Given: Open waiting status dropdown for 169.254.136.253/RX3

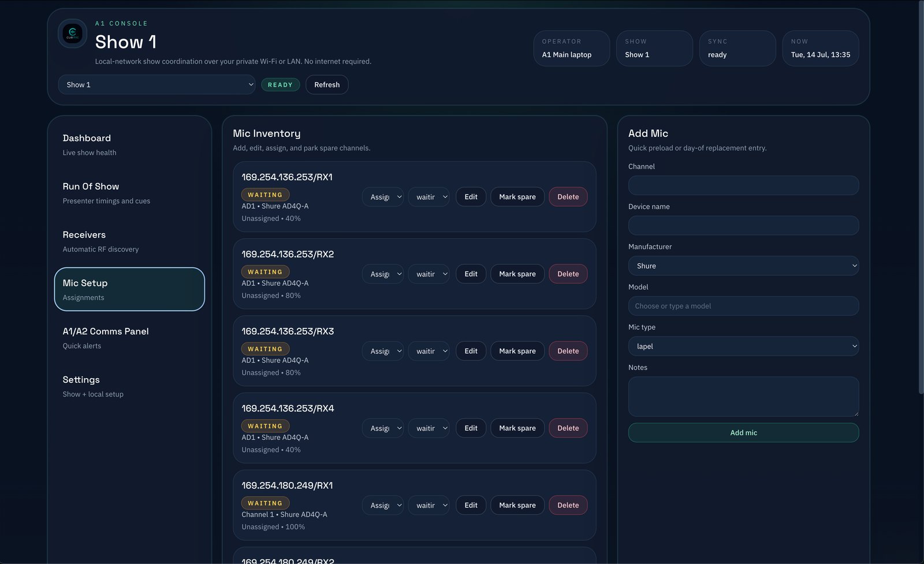Looking at the screenshot, I should 429,351.
